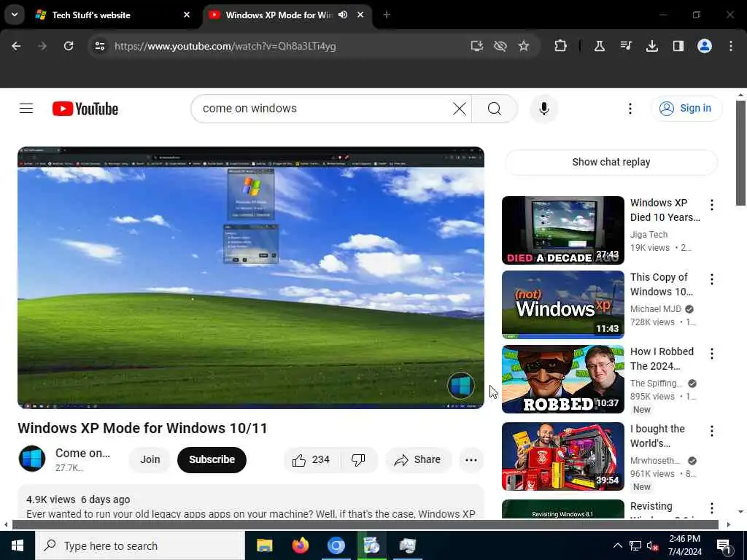Open the browser profile avatar

click(x=705, y=46)
